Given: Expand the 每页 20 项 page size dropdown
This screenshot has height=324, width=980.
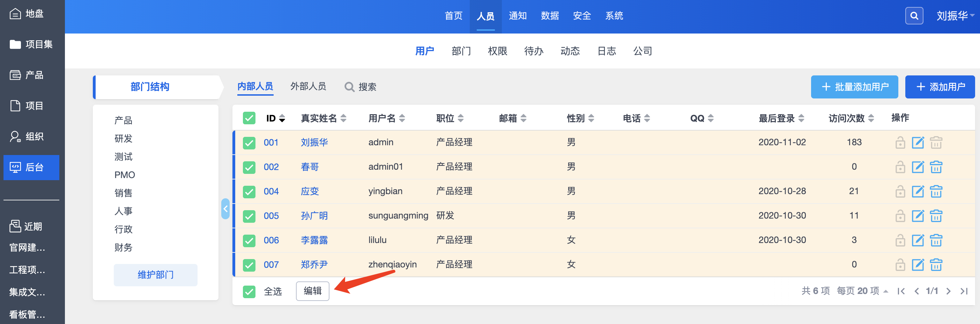Looking at the screenshot, I should point(862,291).
